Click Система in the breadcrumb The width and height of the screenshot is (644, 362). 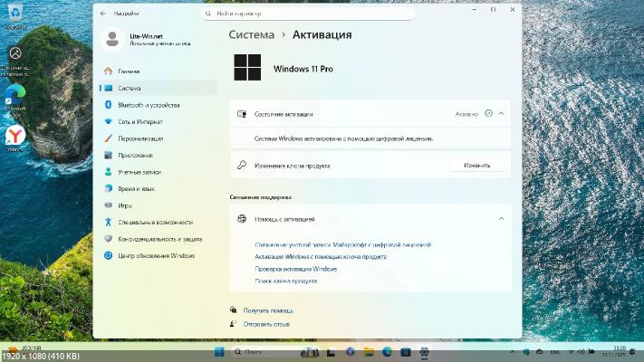(x=250, y=34)
